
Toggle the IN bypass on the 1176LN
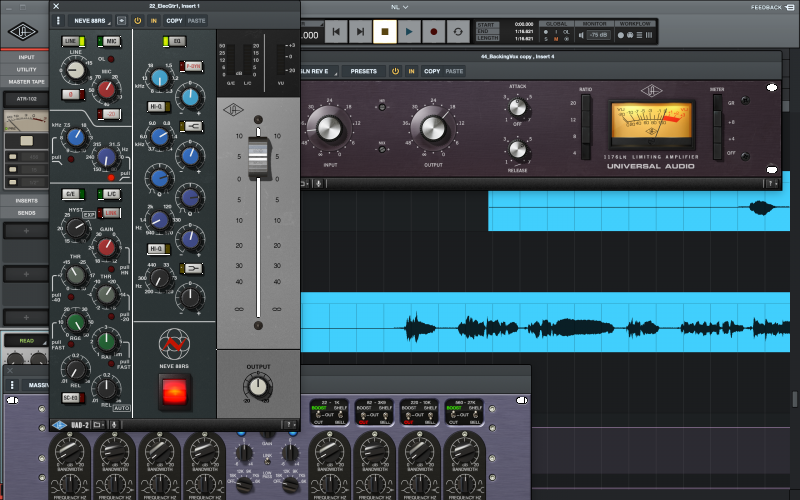pyautogui.click(x=411, y=71)
